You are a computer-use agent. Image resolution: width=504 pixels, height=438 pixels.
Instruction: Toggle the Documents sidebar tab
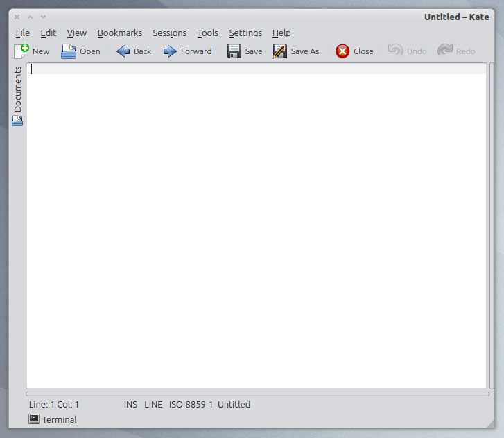click(x=17, y=96)
